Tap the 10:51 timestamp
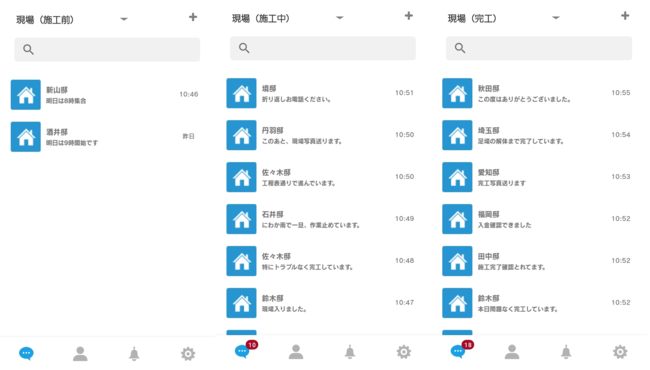The image size is (650, 370). coord(405,93)
